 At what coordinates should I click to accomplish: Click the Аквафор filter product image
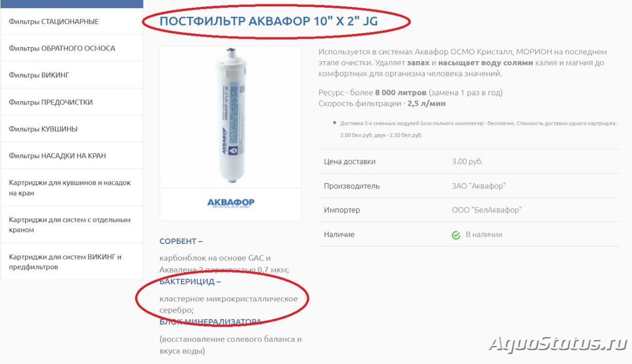(230, 117)
